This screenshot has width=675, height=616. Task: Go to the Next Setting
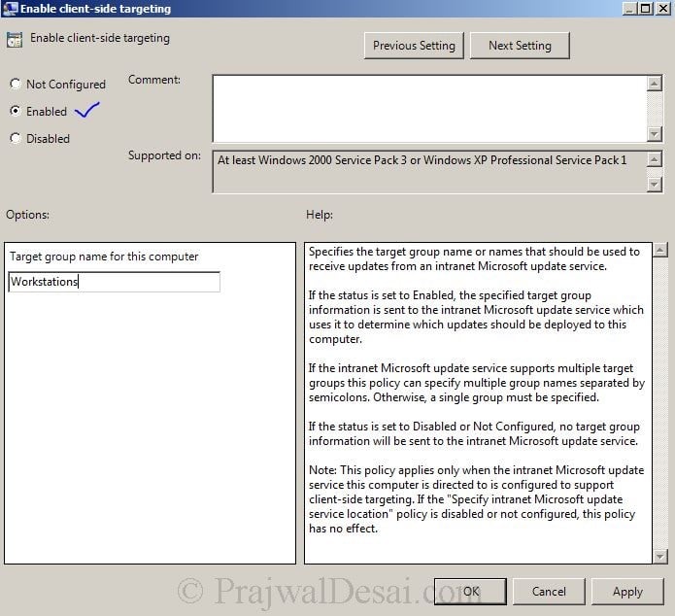[520, 46]
